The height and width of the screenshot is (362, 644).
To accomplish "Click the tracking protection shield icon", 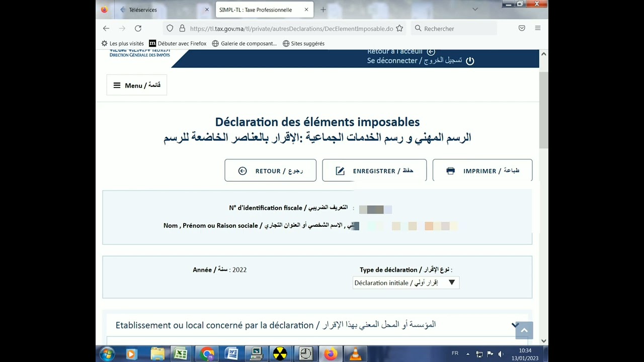I will click(170, 29).
